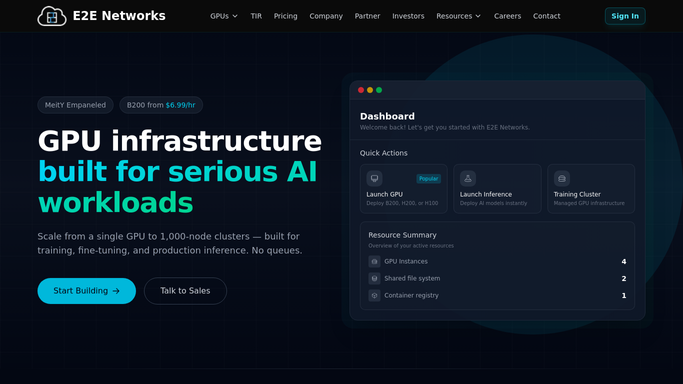
Task: Click the Sign In button
Action: [625, 16]
